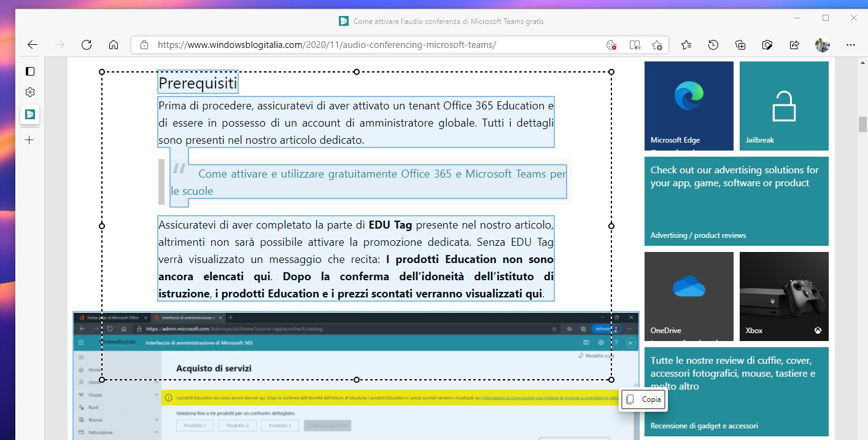The height and width of the screenshot is (440, 868).
Task: Open Immersive Reader with read-aloud book icon
Action: 635,45
